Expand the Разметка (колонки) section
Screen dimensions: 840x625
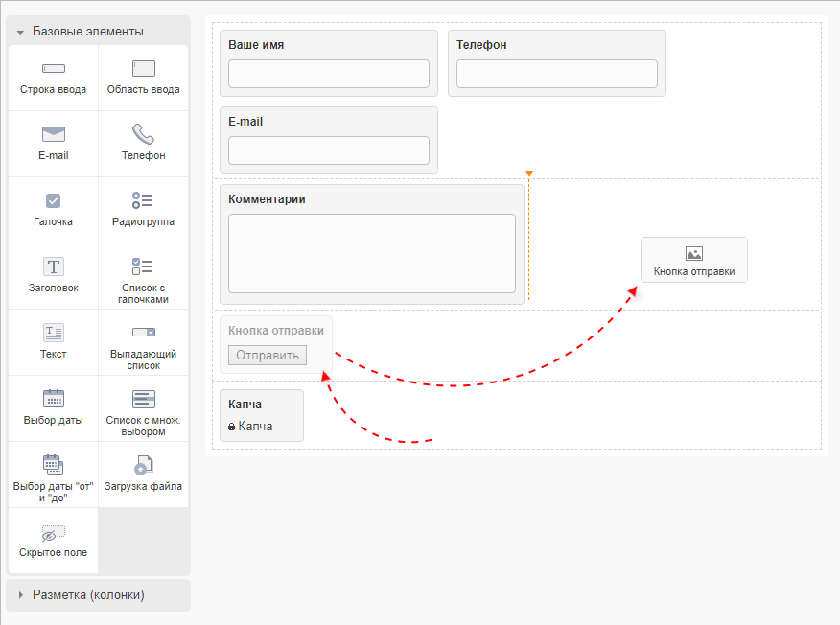click(x=87, y=594)
